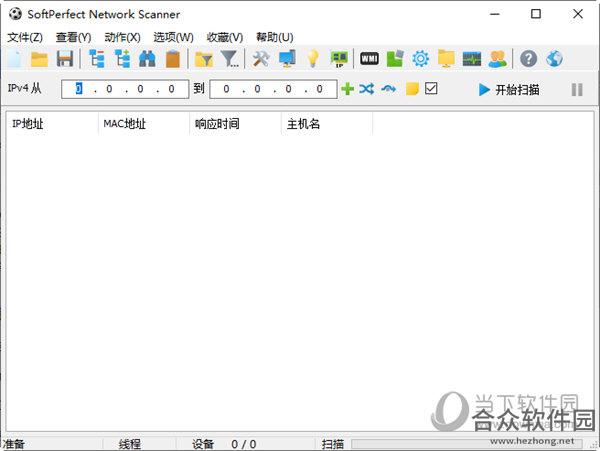Click the light bulb icon
The width and height of the screenshot is (600, 451).
pyautogui.click(x=313, y=59)
